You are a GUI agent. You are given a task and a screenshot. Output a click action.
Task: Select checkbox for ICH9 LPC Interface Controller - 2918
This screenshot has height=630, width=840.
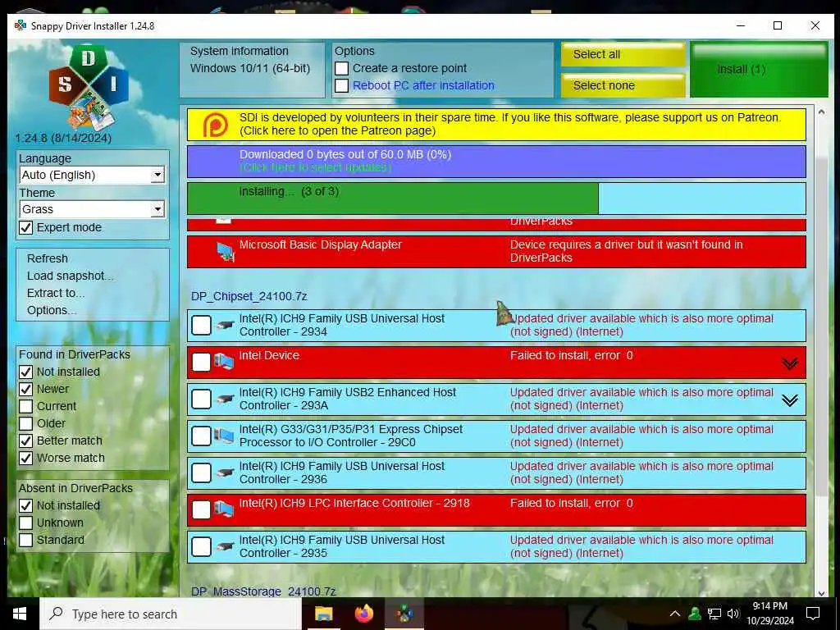click(x=202, y=510)
